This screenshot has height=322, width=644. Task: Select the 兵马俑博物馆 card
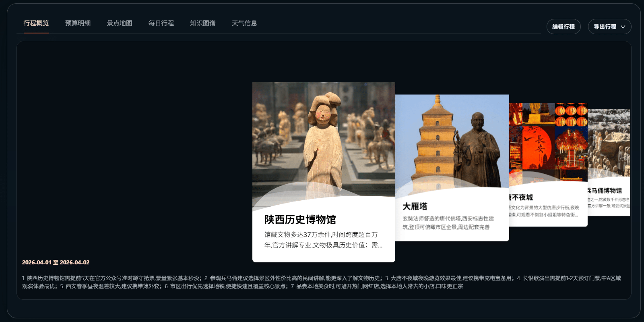pos(609,162)
